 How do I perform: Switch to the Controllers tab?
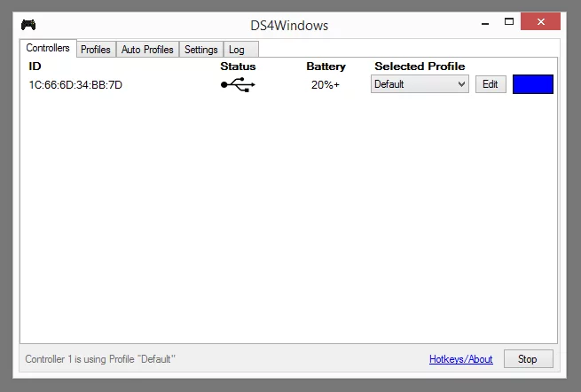click(x=48, y=49)
